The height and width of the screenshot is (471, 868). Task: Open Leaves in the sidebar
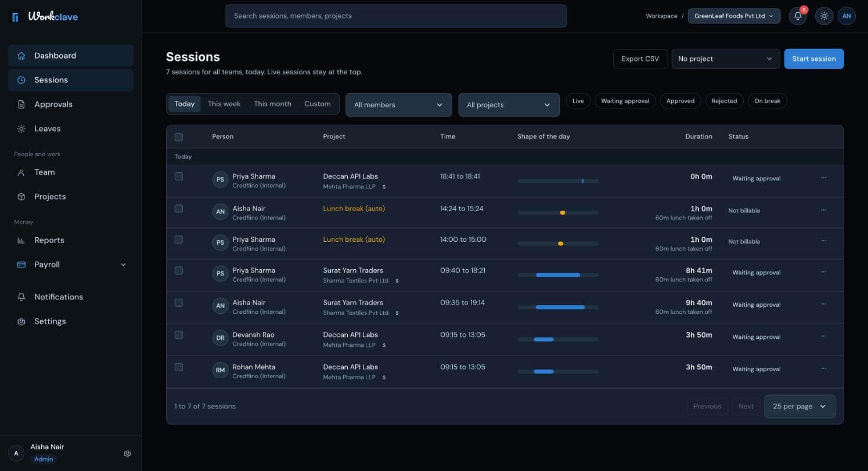tap(71, 129)
